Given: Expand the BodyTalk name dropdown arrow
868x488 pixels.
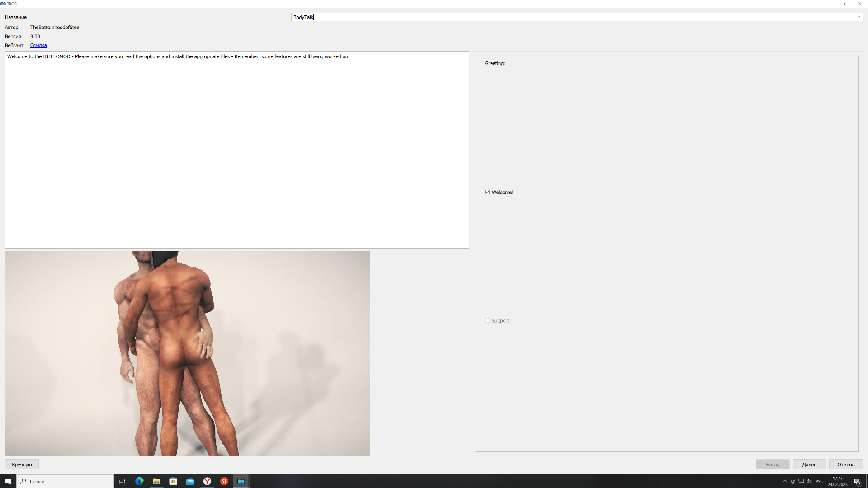Looking at the screenshot, I should 858,17.
